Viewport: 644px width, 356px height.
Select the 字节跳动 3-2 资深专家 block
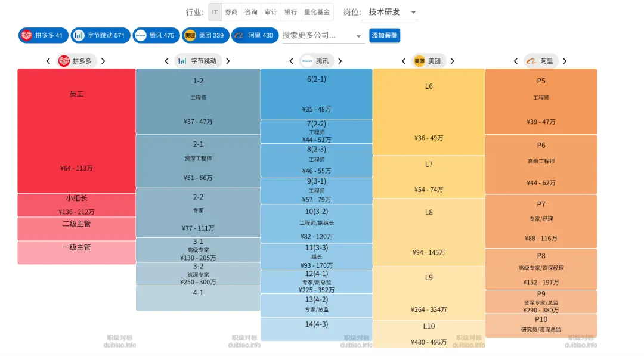(x=198, y=274)
